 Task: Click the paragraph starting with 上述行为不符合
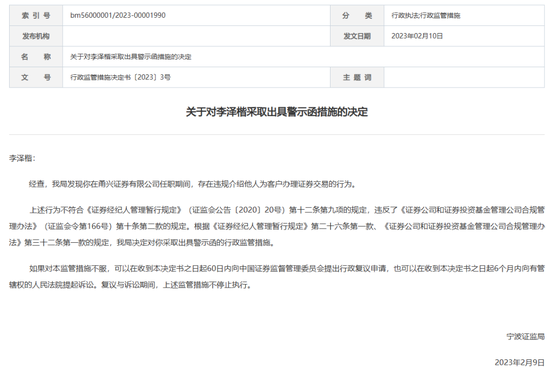[277, 226]
